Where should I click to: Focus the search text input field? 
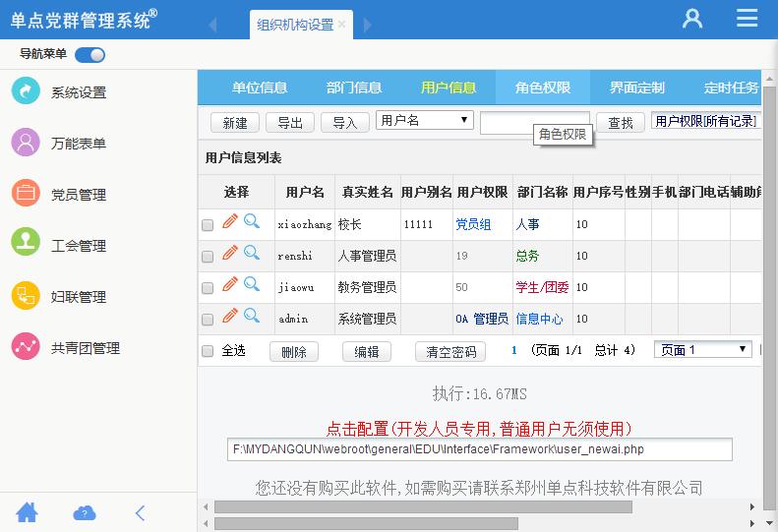pyautogui.click(x=535, y=123)
